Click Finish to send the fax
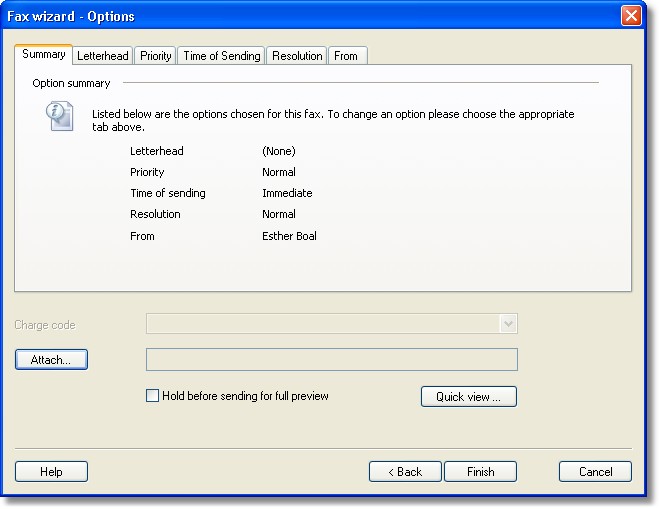 click(x=480, y=472)
